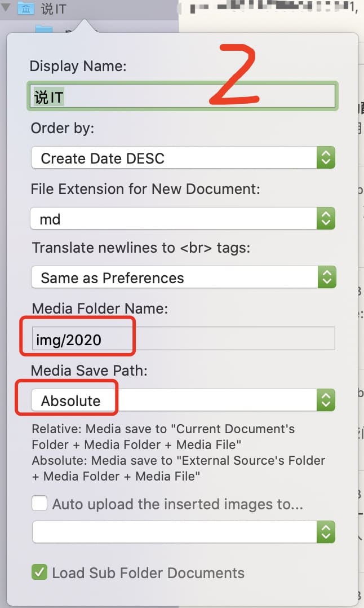Click the "Load Sub Folder Documents" label text
This screenshot has height=608, width=364.
pyautogui.click(x=148, y=573)
